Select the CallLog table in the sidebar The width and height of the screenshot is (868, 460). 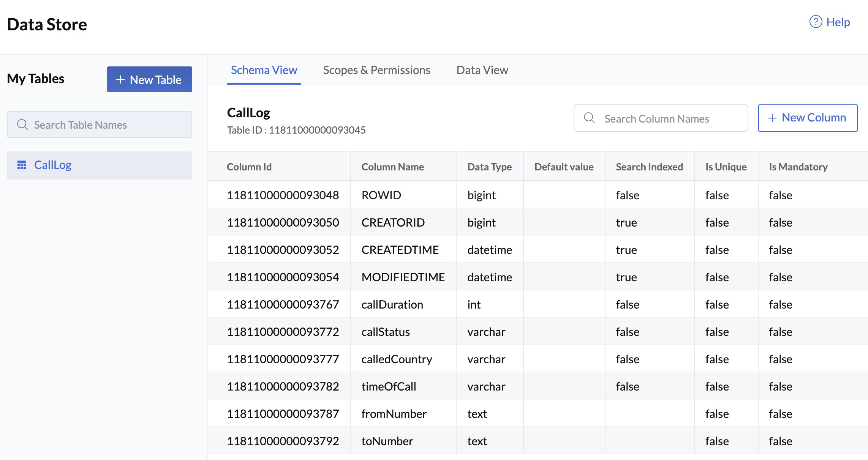(53, 165)
